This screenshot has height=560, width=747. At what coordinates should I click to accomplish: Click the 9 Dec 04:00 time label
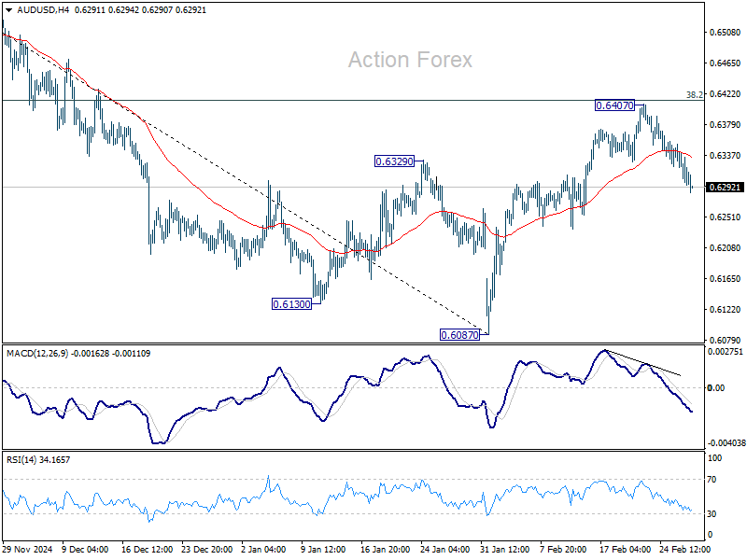click(x=85, y=549)
